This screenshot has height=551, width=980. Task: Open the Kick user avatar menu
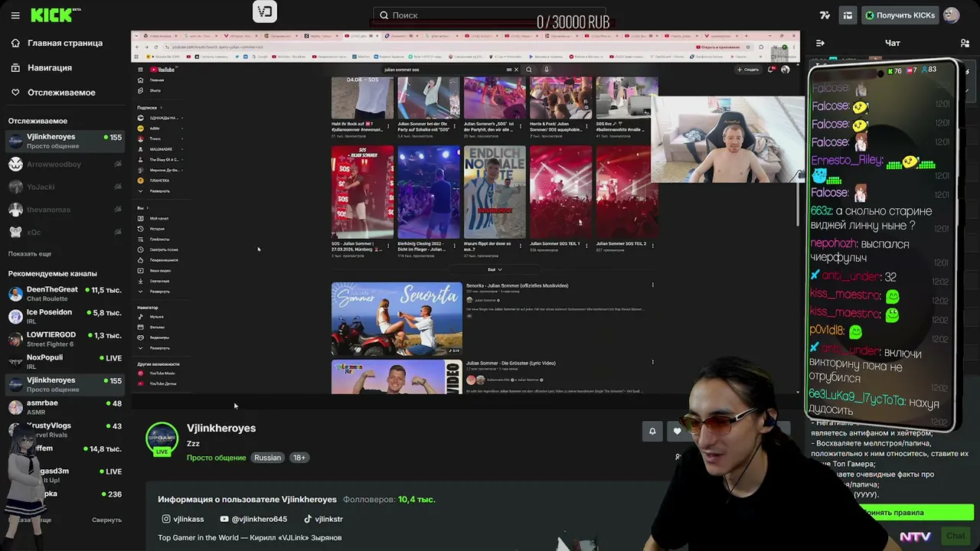952,15
